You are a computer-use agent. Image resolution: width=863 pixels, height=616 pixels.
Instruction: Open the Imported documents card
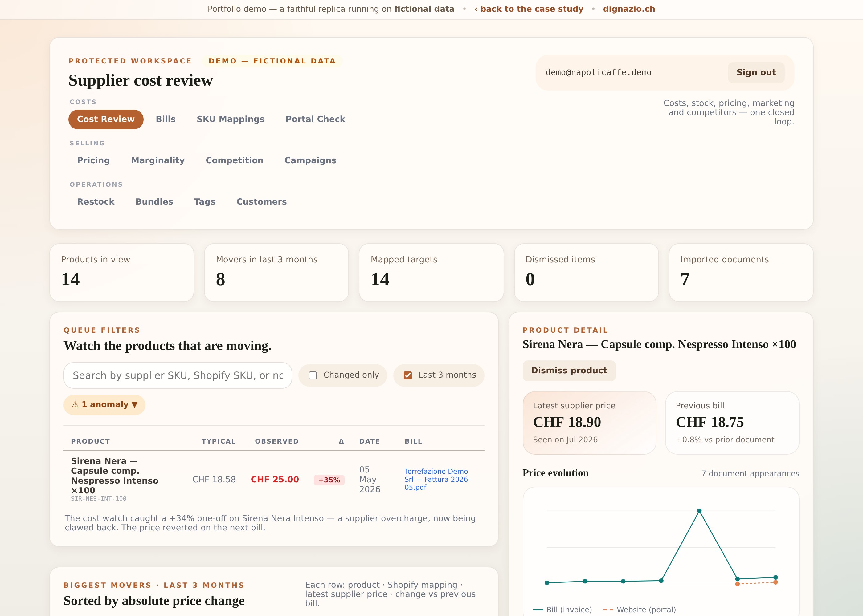[x=741, y=273]
